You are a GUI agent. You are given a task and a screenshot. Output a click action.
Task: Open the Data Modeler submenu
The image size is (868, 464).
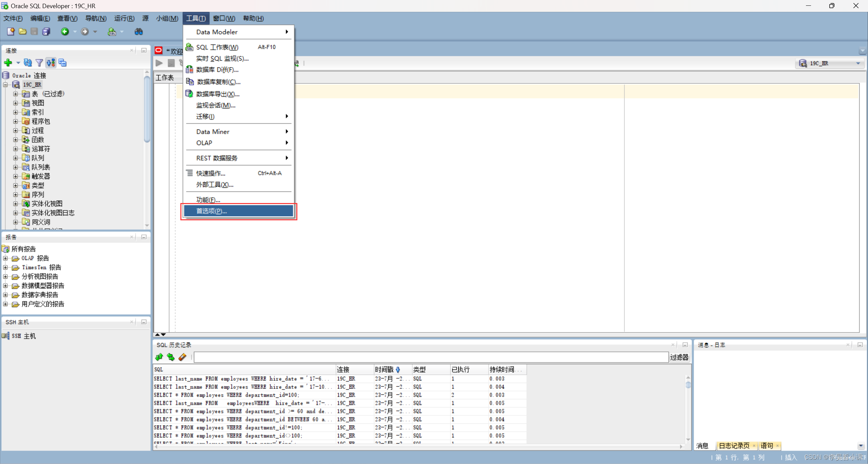pos(239,32)
